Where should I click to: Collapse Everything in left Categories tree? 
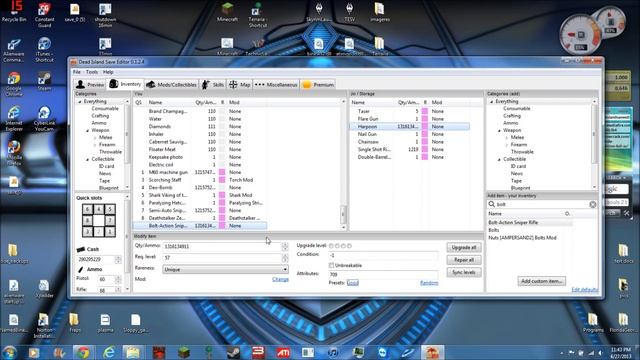point(80,101)
